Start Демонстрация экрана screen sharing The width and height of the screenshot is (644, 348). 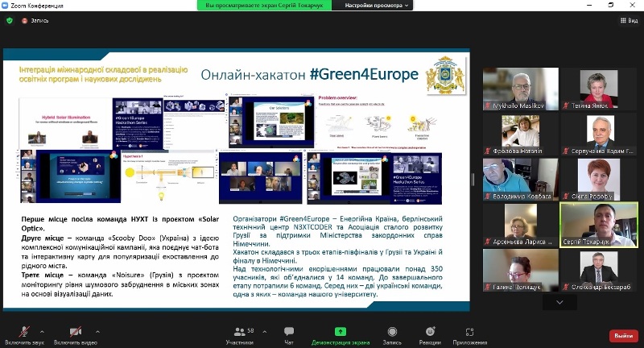(x=341, y=335)
